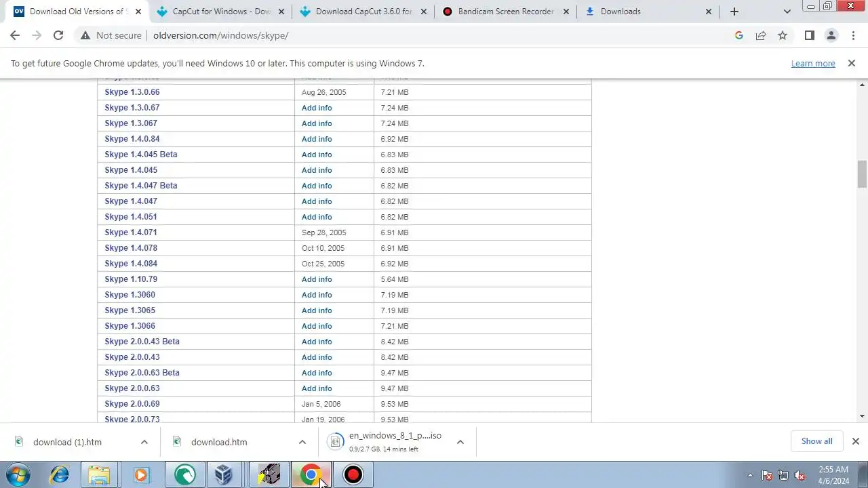Show hidden system tray icons
This screenshot has width=868, height=488.
[x=750, y=475]
